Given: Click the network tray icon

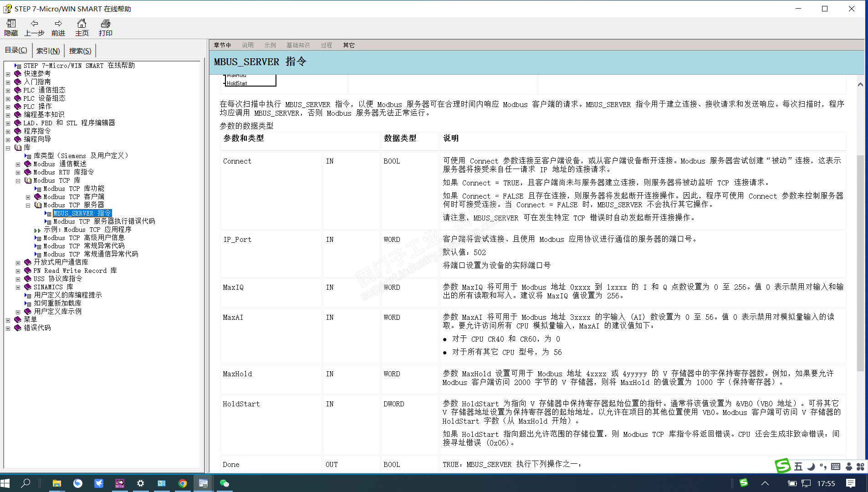Looking at the screenshot, I should click(x=806, y=483).
